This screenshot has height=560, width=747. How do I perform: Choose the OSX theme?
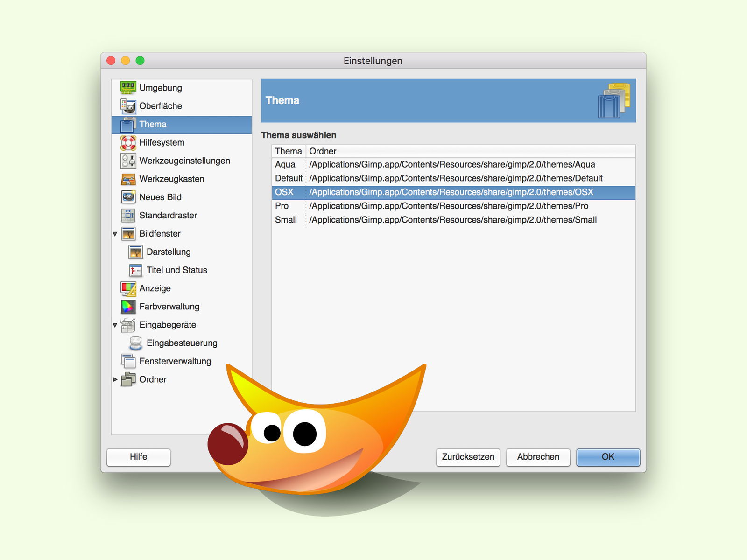click(x=284, y=192)
